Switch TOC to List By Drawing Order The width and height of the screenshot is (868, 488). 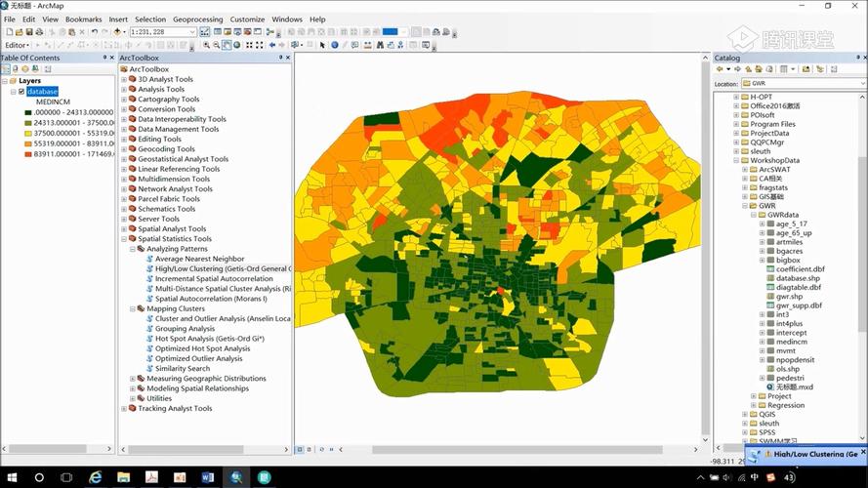6,68
